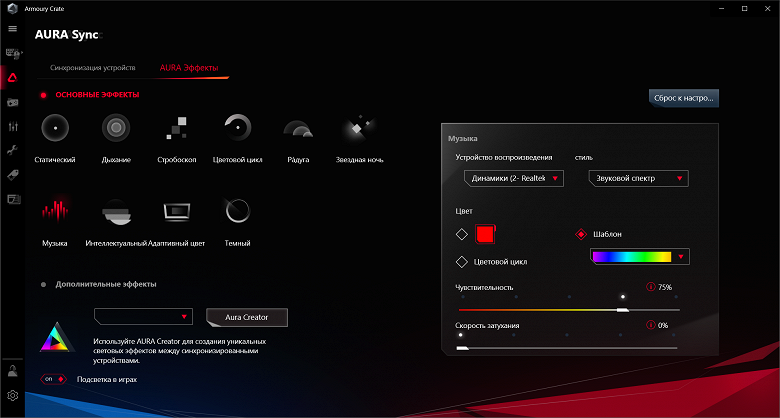This screenshot has width=780, height=418.
Task: Click the reset settings (Сброс к настро...) button
Action: (x=683, y=98)
